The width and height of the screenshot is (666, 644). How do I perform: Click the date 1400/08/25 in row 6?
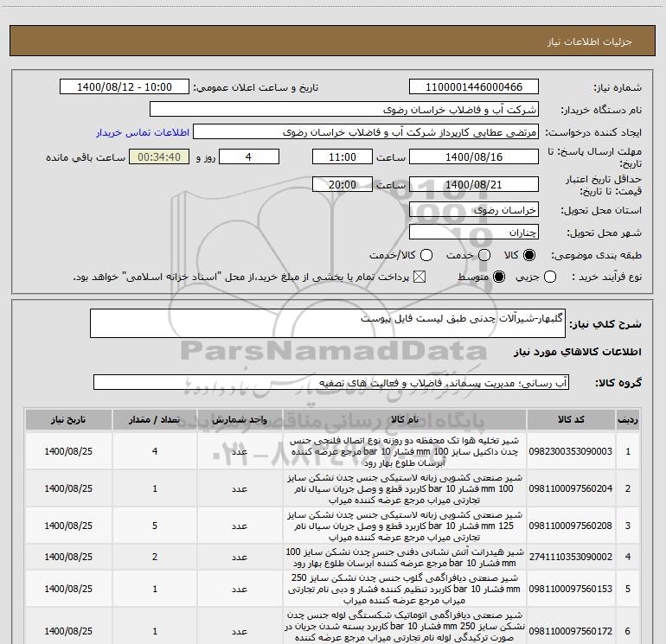[x=68, y=631]
